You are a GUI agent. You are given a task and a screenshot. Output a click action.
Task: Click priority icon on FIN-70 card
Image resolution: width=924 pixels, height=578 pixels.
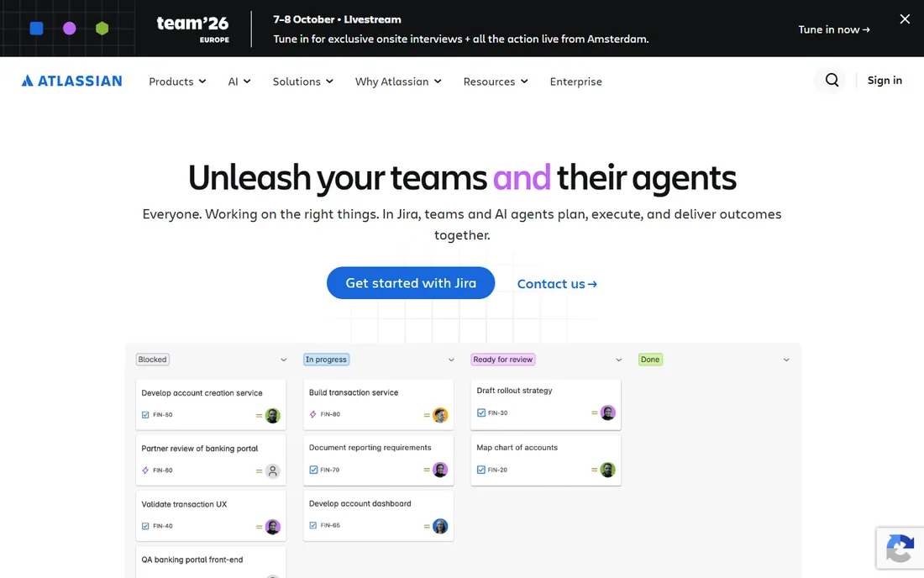[x=427, y=470]
